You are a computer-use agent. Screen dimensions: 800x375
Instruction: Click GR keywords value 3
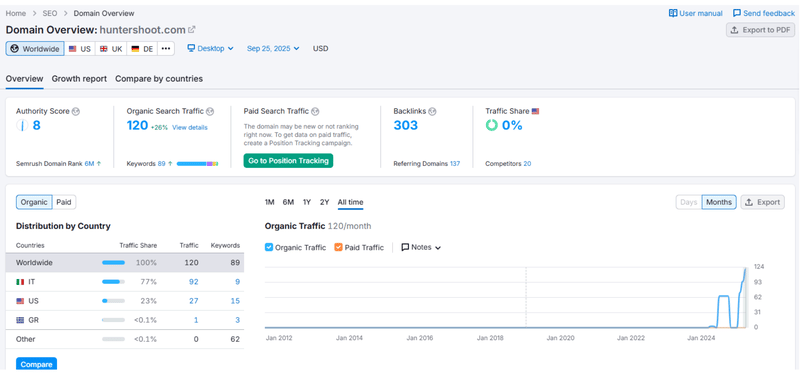point(237,320)
